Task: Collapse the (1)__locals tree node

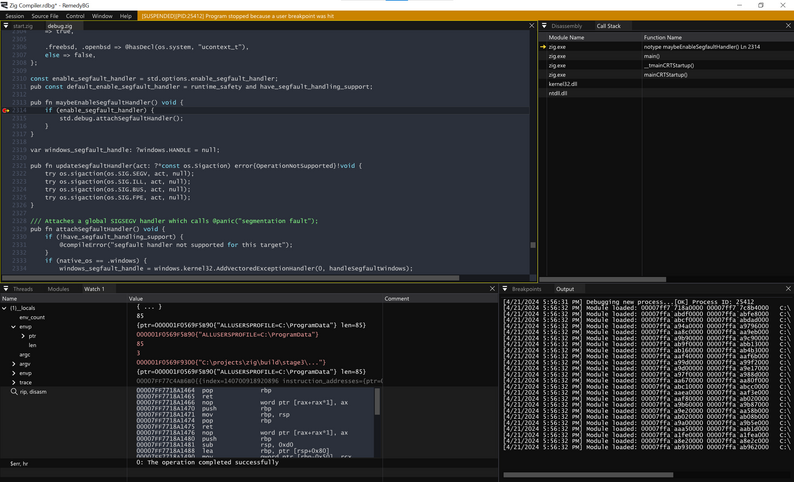Action: point(5,307)
